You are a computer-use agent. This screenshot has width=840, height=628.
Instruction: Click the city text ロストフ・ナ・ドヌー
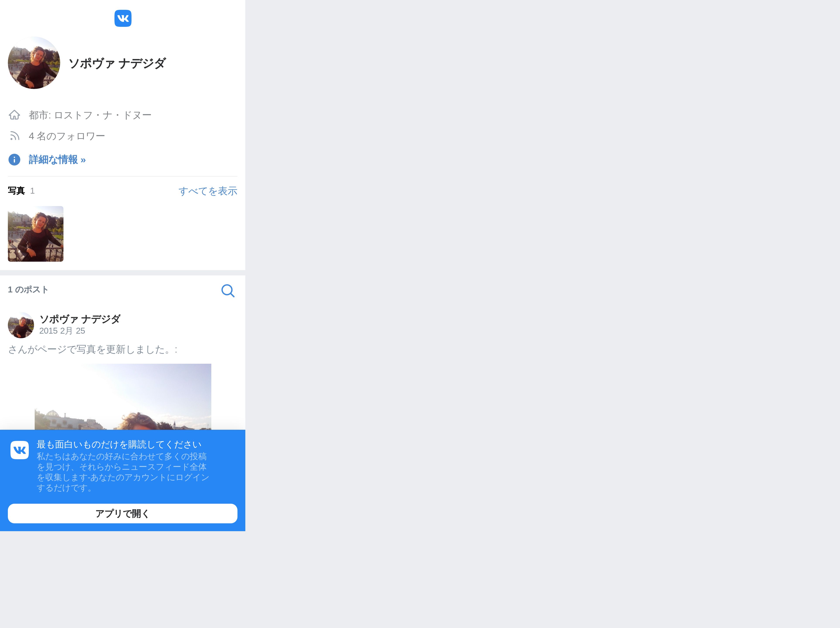(x=103, y=115)
